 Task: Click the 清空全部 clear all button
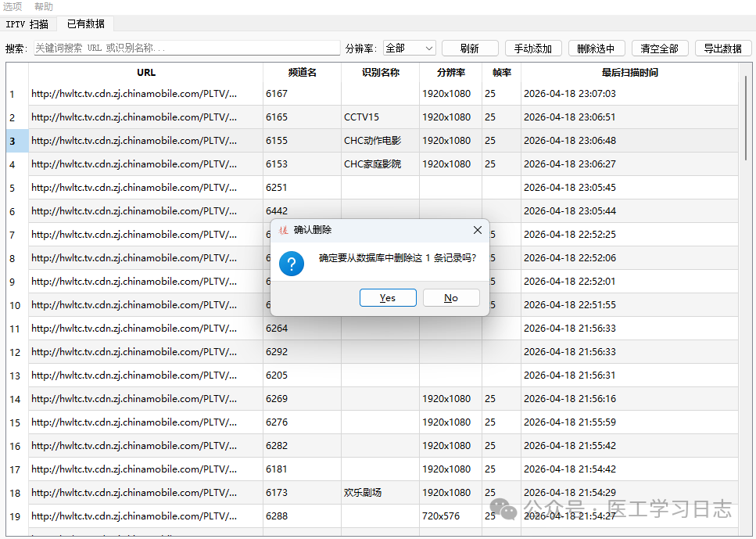(659, 48)
